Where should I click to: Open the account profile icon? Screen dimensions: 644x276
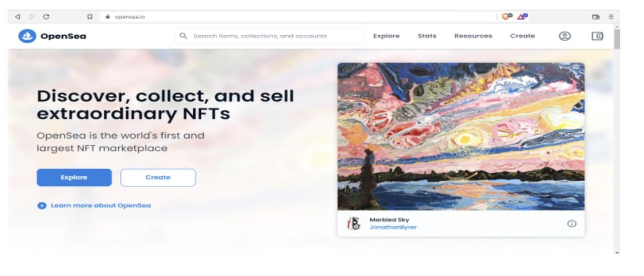(x=565, y=36)
